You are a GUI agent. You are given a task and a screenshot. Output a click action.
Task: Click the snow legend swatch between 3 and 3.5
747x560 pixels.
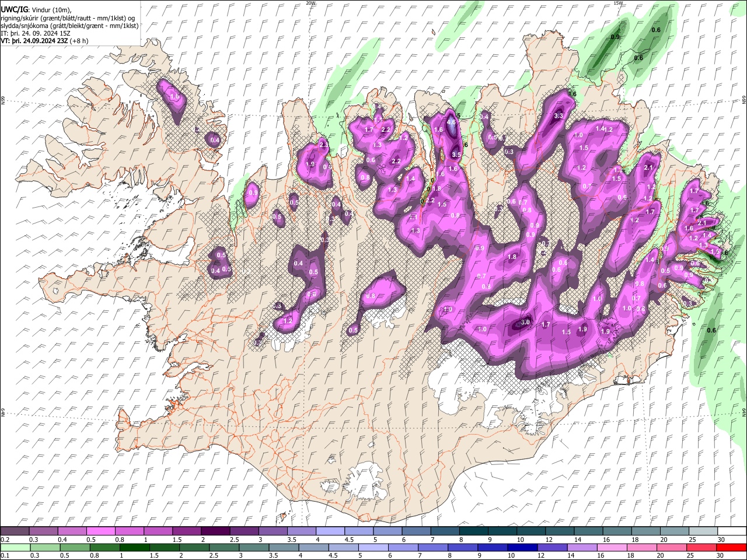click(273, 531)
